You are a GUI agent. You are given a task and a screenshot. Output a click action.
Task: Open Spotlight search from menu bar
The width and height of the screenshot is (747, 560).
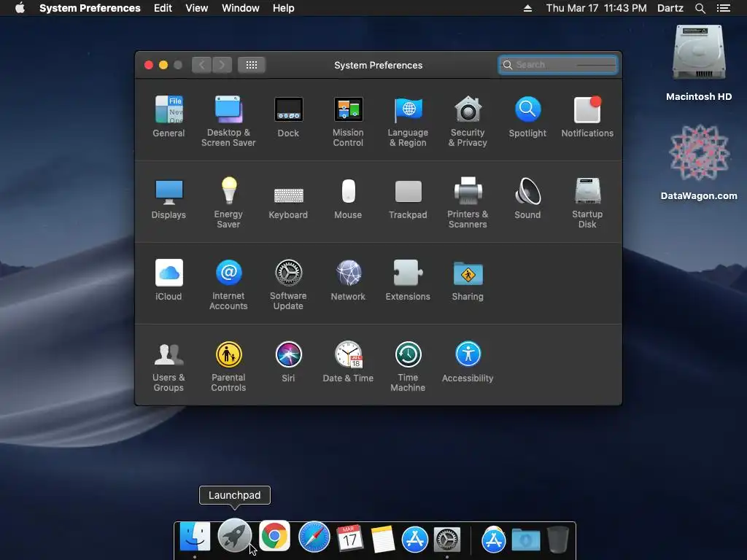(x=700, y=8)
